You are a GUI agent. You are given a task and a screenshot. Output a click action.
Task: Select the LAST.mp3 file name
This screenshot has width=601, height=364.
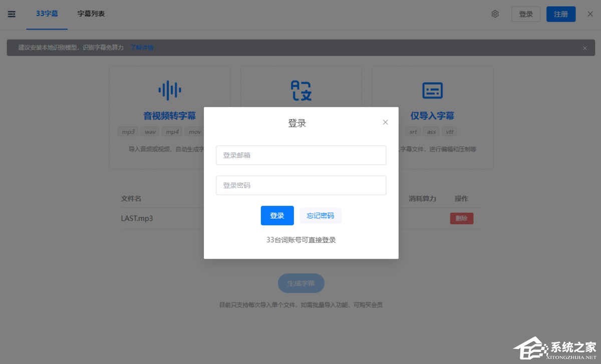(x=137, y=218)
